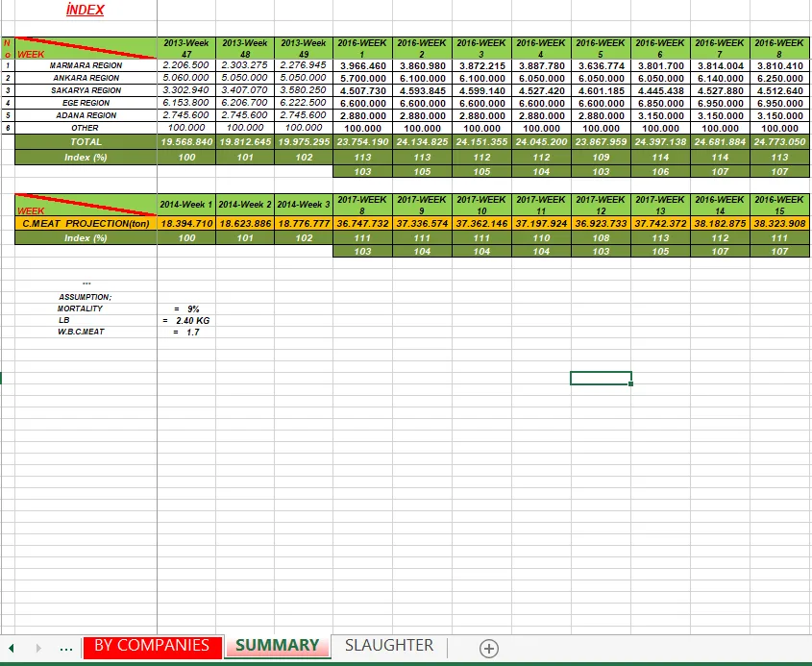Click the W.B.C.MEAT label cell
This screenshot has width=812, height=666.
coord(81,332)
